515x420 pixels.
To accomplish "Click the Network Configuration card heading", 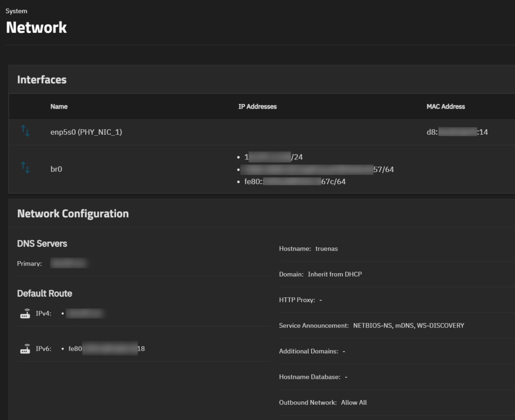I will pos(73,214).
